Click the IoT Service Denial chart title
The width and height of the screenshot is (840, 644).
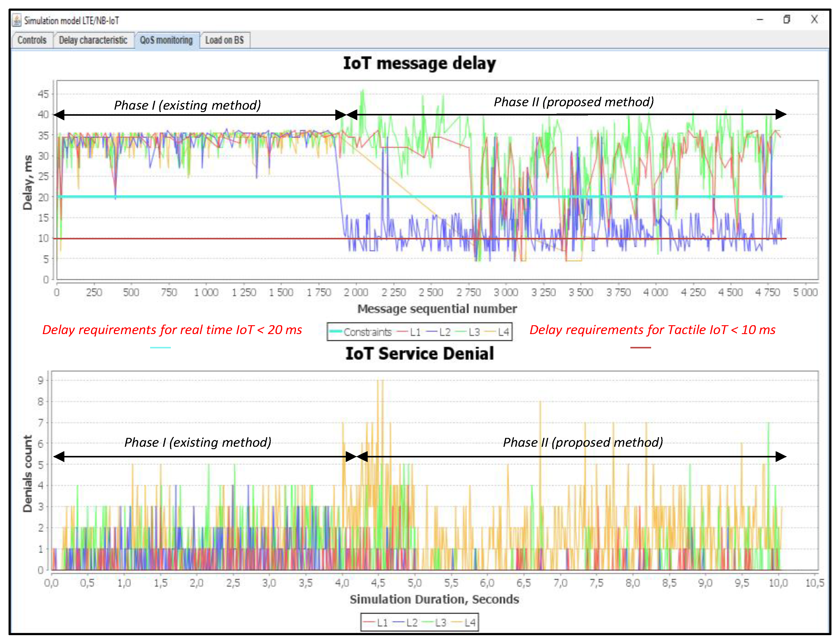(x=420, y=353)
